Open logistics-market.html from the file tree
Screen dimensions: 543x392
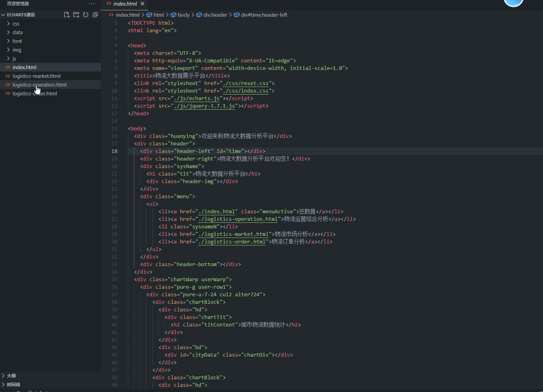click(36, 76)
